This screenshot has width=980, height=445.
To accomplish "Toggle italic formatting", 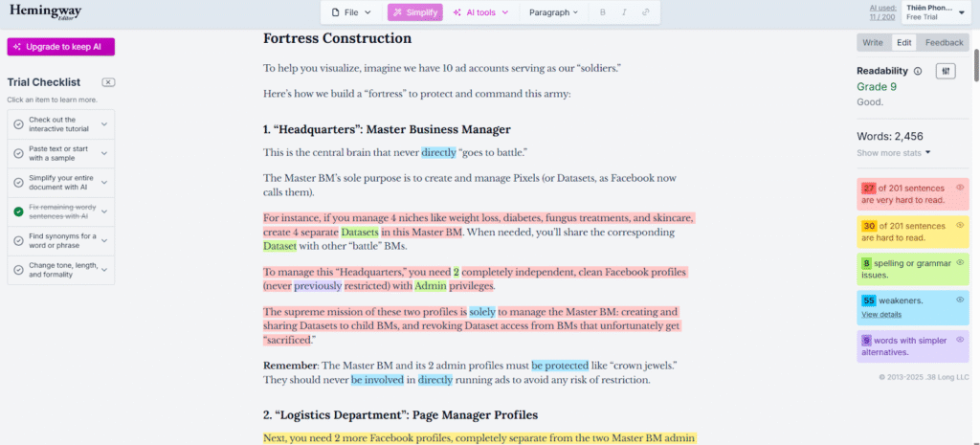I will tap(624, 11).
